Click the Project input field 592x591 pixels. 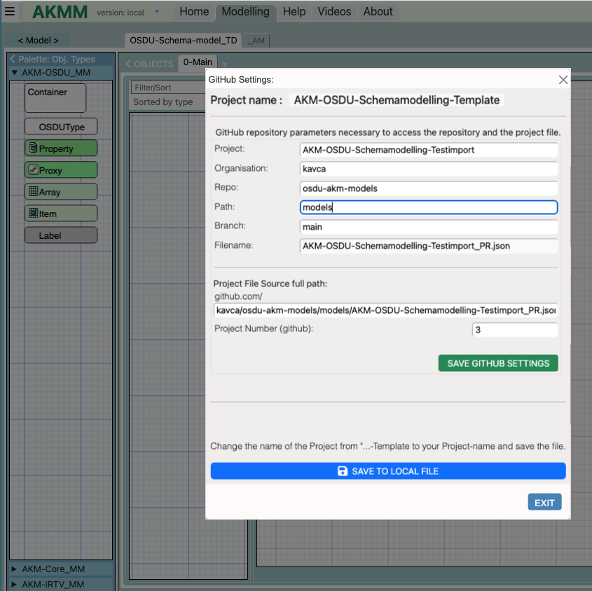coord(429,150)
